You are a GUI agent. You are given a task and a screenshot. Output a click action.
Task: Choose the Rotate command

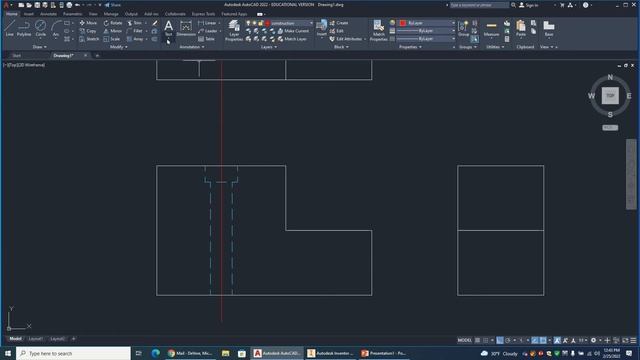113,23
